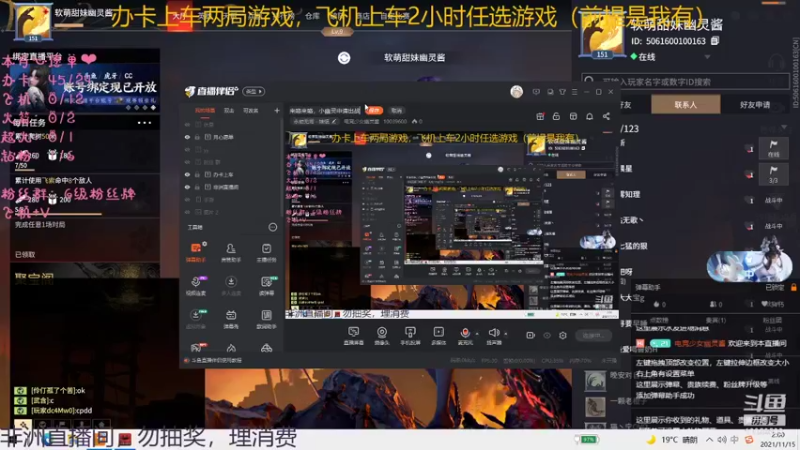Click the stream title text field
Image resolution: width=800 pixels, height=450 pixels.
(326, 110)
